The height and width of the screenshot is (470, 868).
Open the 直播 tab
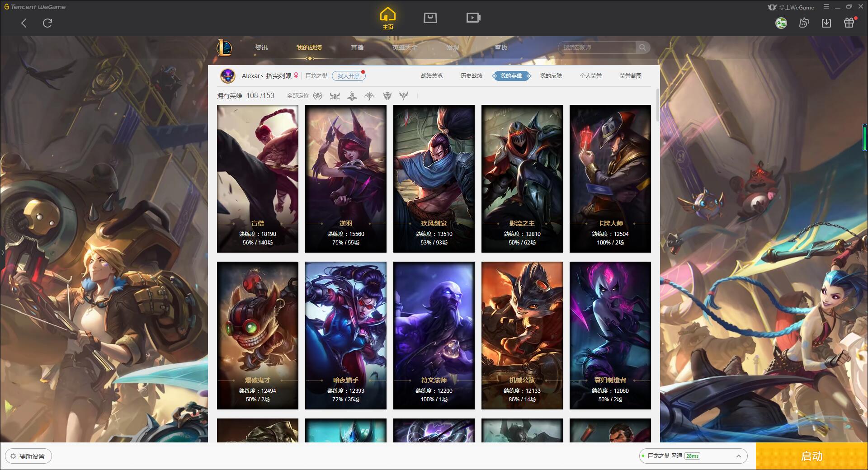tap(357, 47)
